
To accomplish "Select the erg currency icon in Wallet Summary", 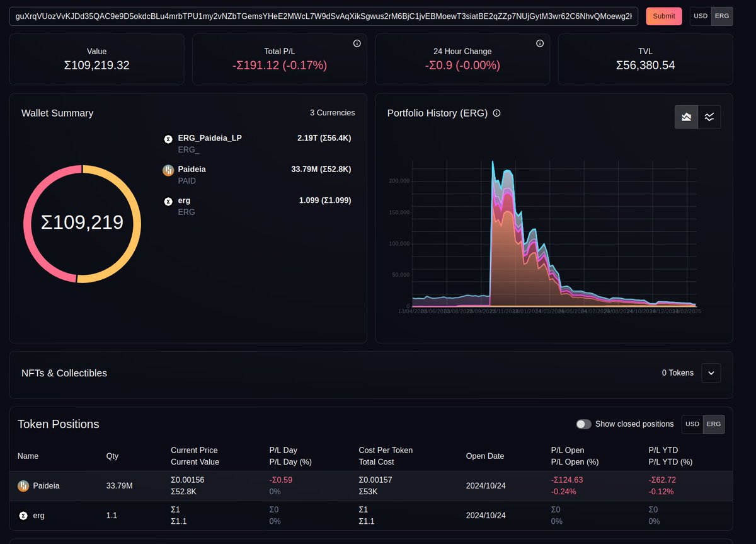I will (x=168, y=200).
